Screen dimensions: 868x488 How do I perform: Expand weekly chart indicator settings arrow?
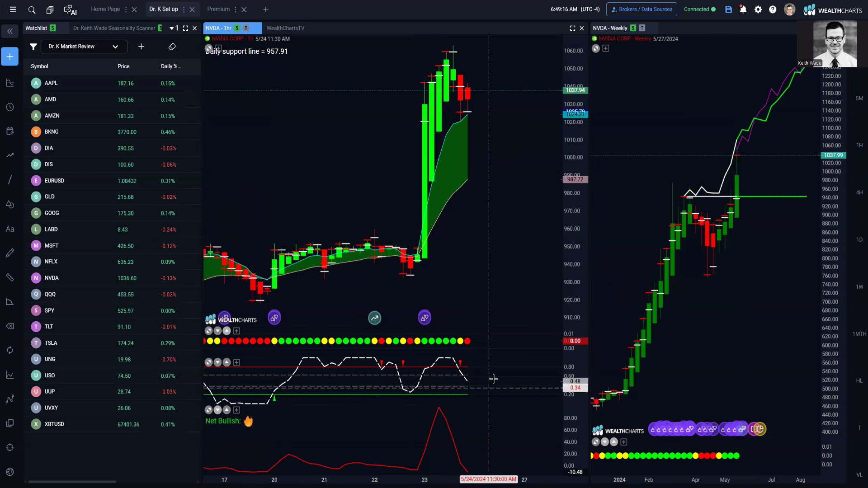(x=605, y=442)
